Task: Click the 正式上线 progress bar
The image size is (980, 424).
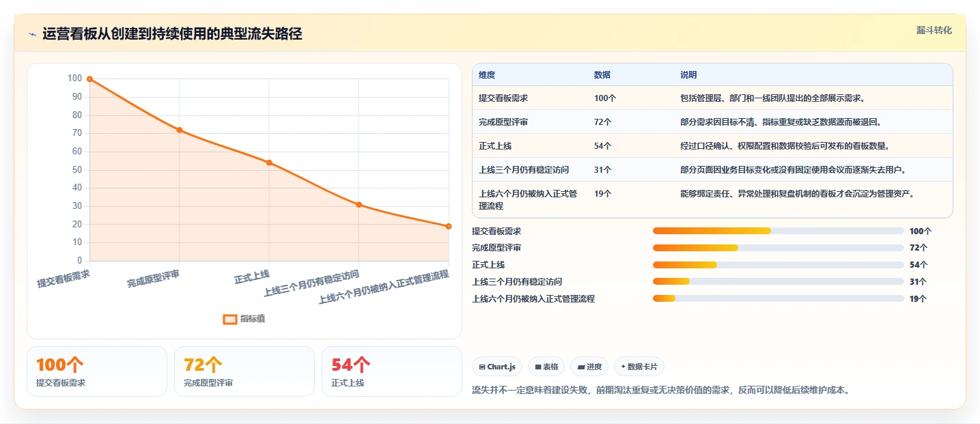Action: click(x=779, y=265)
